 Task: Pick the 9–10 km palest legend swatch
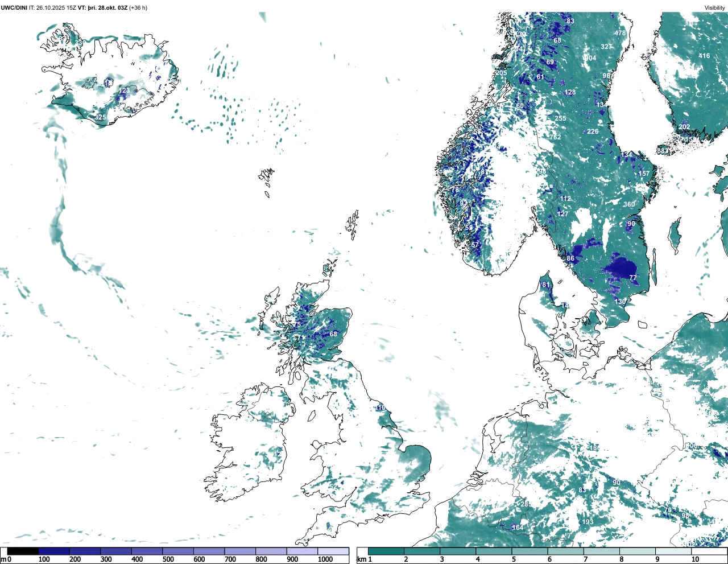[x=674, y=551]
